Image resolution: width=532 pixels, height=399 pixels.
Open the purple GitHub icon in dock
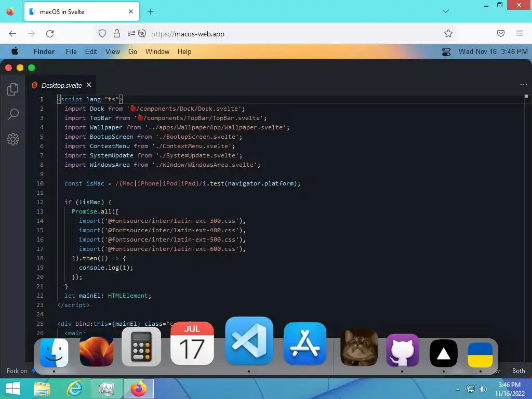coord(403,350)
